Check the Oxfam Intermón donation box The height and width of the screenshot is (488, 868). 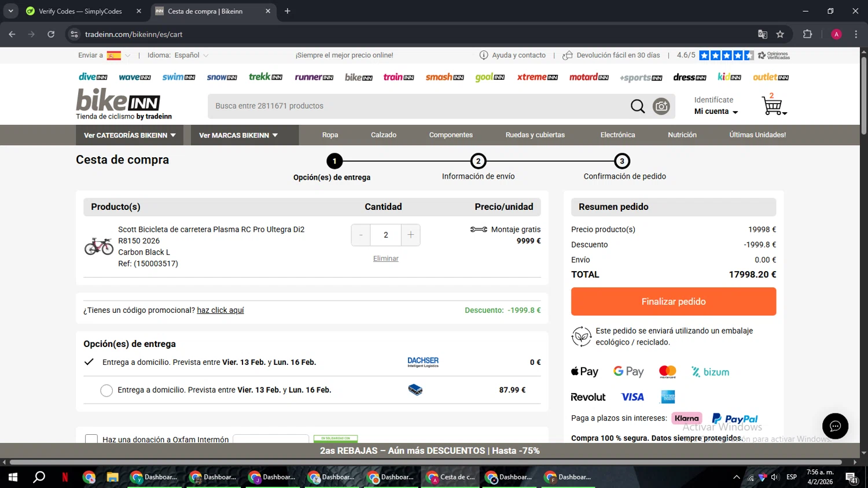91,439
